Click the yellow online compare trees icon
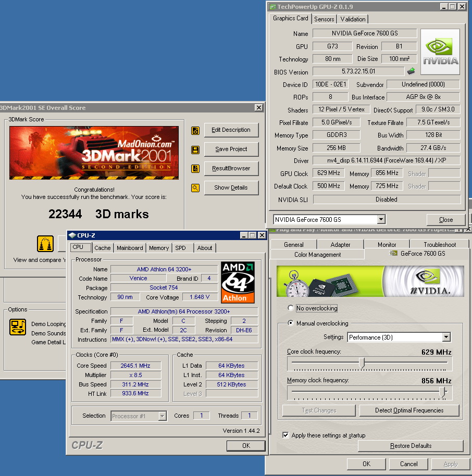Viewport: 472px width, 476px height. pyautogui.click(x=45, y=243)
